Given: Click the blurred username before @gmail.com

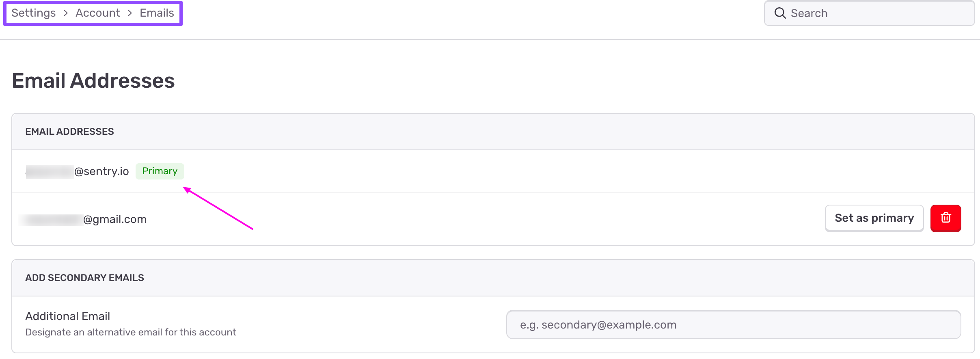Looking at the screenshot, I should pyautogui.click(x=52, y=219).
